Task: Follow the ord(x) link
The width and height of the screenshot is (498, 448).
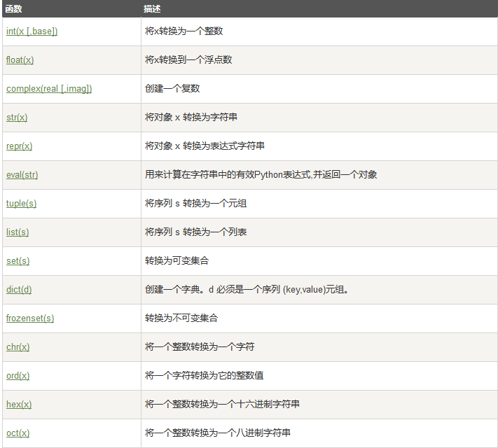Action: coord(18,376)
